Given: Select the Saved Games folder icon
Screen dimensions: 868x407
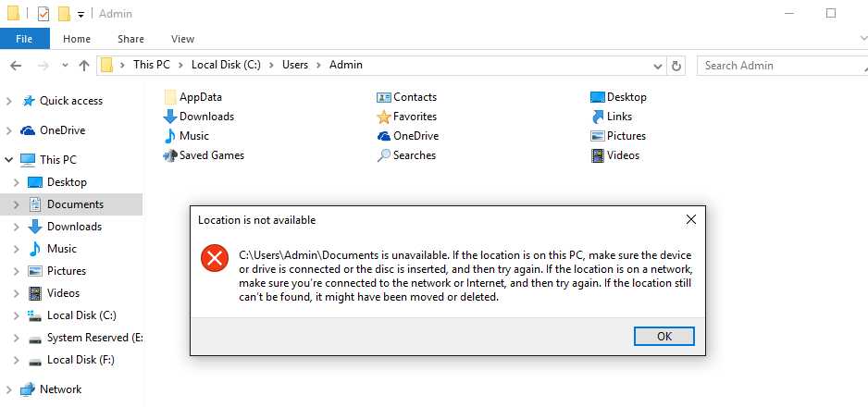Looking at the screenshot, I should pyautogui.click(x=170, y=155).
